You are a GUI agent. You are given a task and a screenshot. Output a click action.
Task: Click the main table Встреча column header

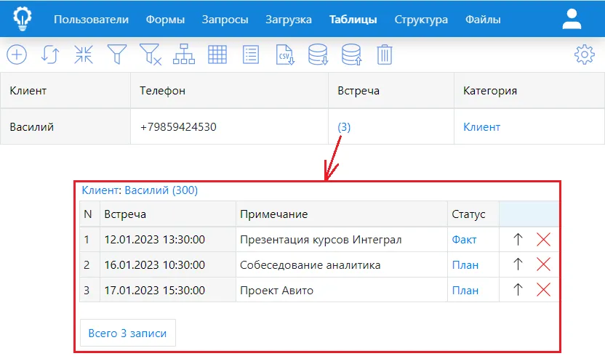391,91
